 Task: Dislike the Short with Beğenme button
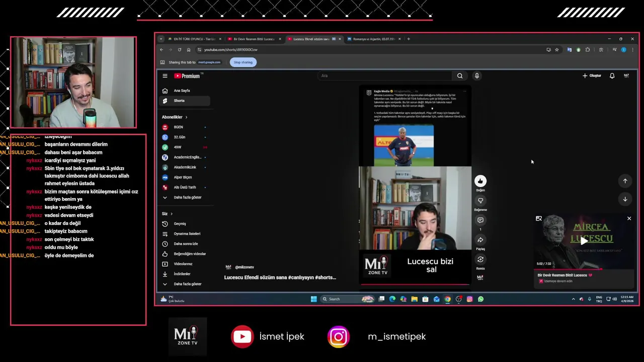click(480, 201)
